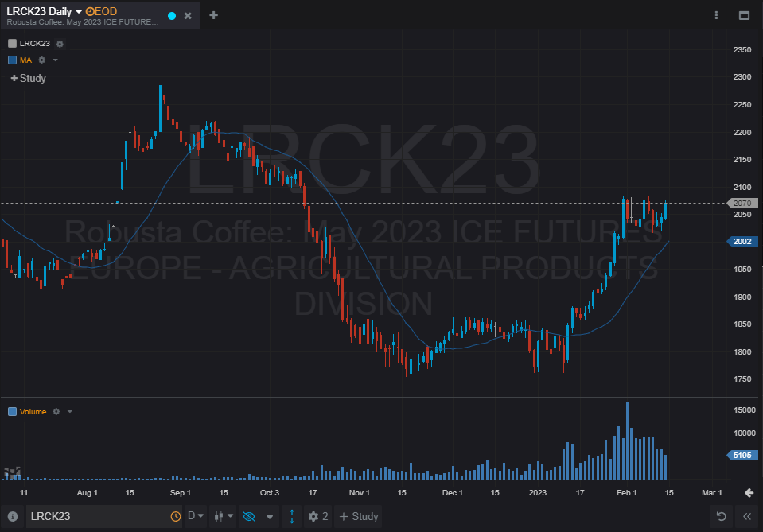
Task: Open the dropdown after the eye icon
Action: tap(270, 517)
